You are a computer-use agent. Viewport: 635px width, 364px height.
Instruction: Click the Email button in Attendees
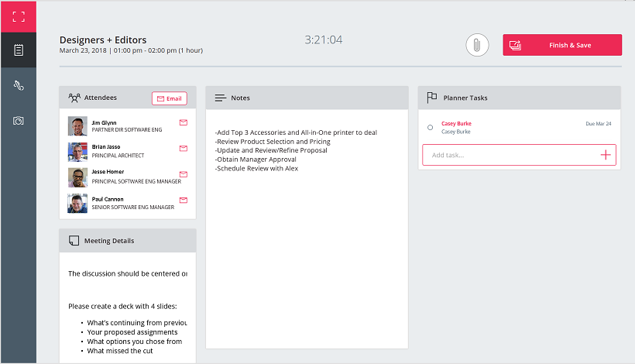point(169,98)
